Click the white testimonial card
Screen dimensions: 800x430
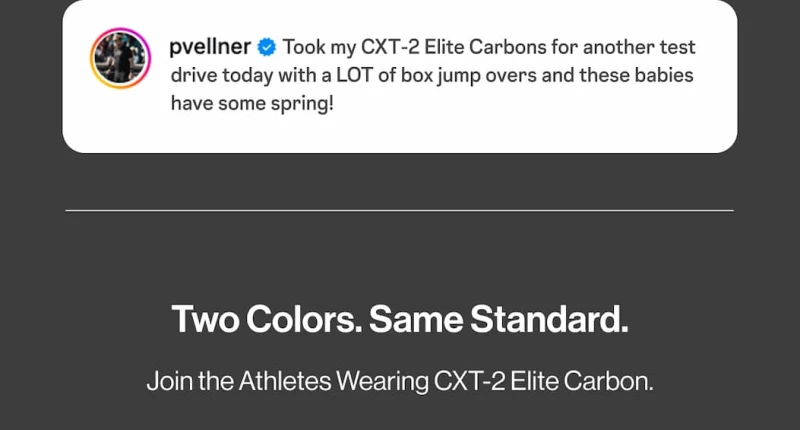pyautogui.click(x=399, y=76)
